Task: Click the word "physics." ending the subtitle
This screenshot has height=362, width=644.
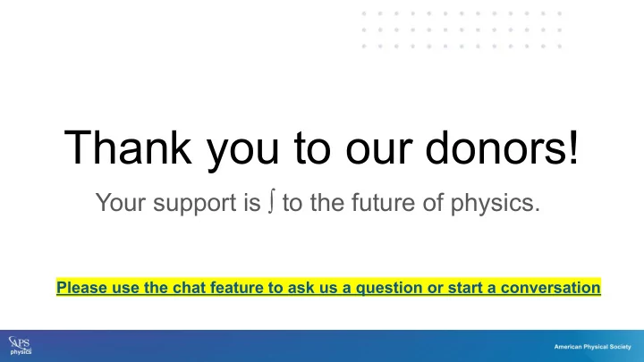Action: (495, 203)
